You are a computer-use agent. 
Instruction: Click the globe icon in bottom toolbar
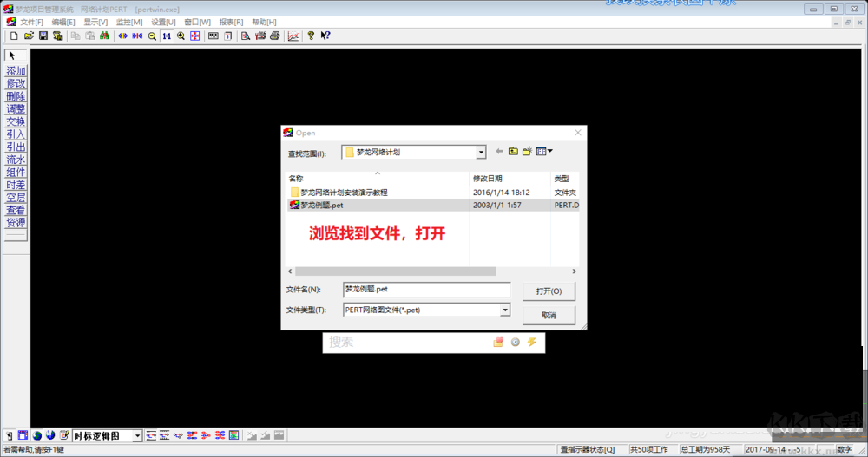(x=37, y=435)
